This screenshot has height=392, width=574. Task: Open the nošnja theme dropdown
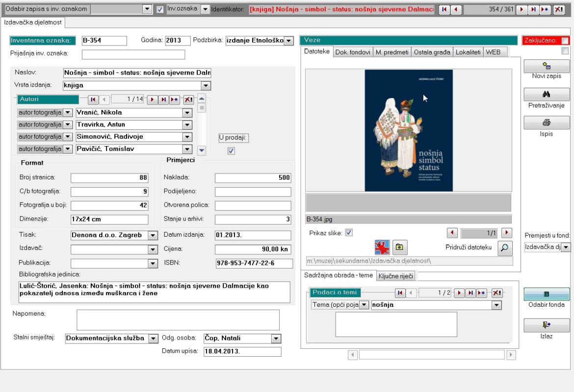point(496,305)
